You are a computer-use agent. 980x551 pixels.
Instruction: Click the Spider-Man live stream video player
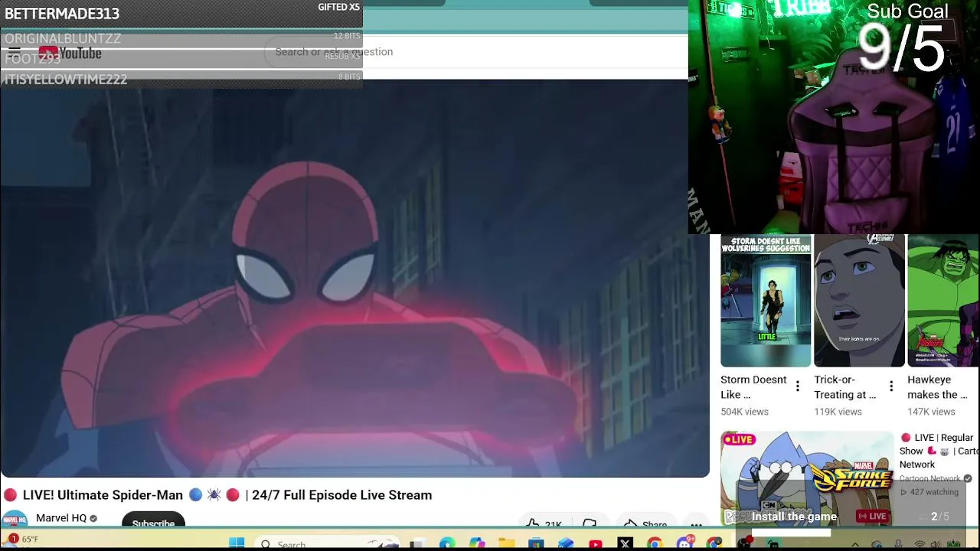pos(354,279)
